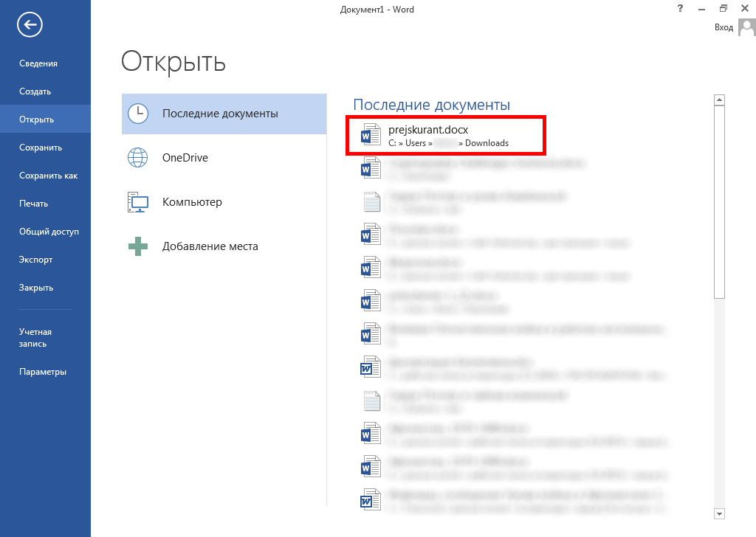
Task: Click the scroll up arrow of recent list
Action: [x=720, y=100]
